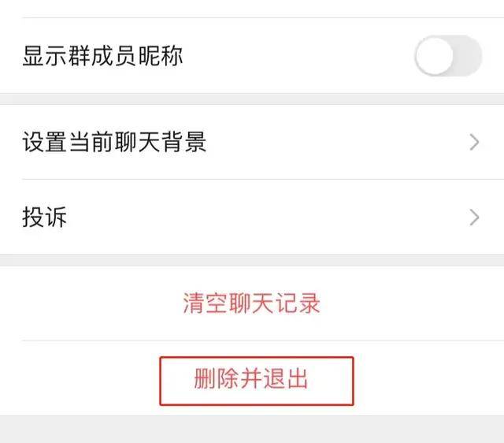Click the right arrow on chat background row

tap(474, 143)
